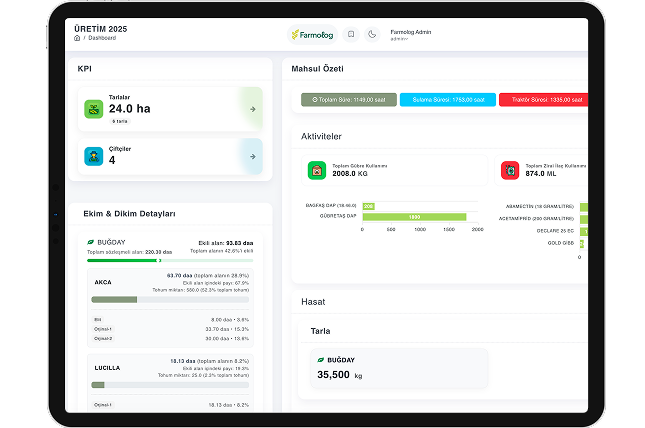Image resolution: width=645 pixels, height=428 pixels.
Task: Click the leaf icon in Hasat card
Action: click(321, 360)
